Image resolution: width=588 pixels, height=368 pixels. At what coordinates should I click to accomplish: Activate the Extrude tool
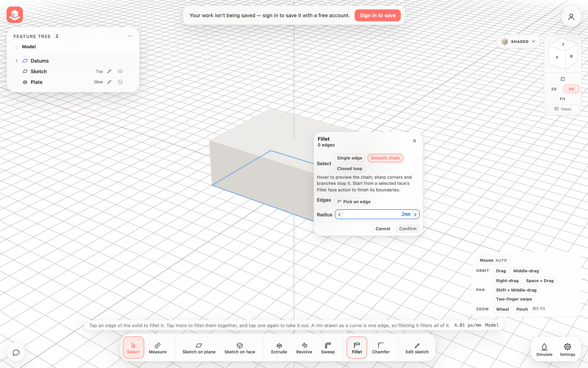tap(279, 348)
